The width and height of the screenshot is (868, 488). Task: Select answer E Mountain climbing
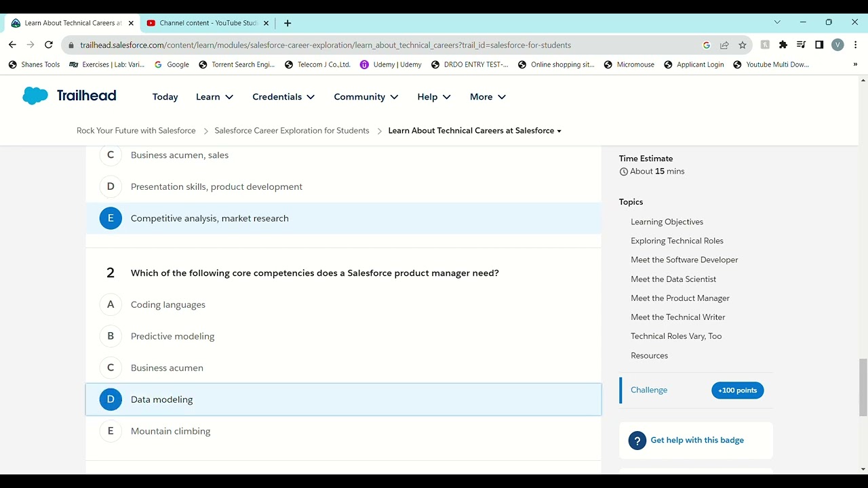344,431
